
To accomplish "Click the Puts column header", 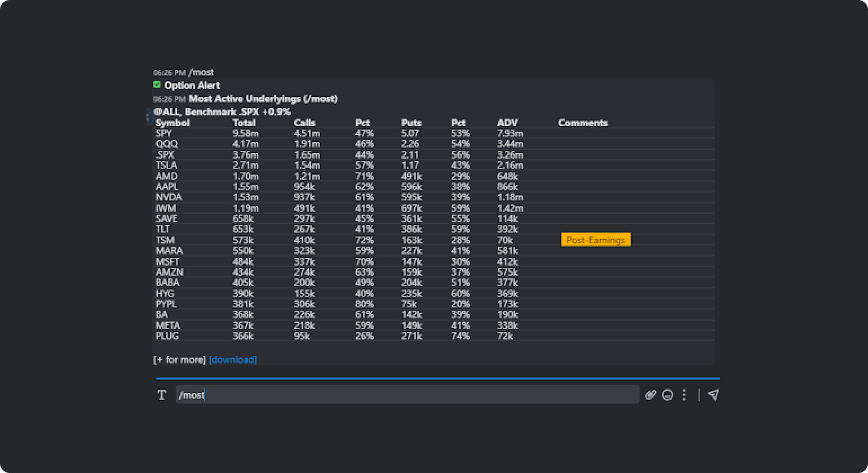I will tap(411, 123).
